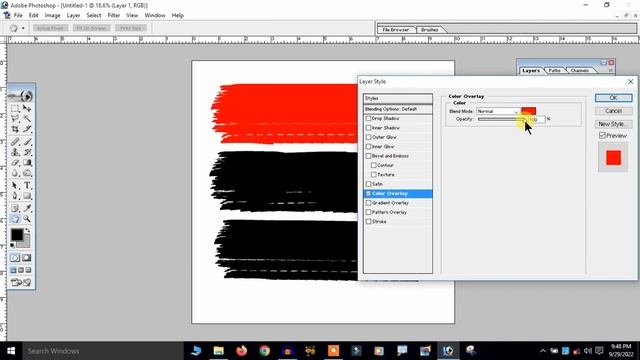Select the Blur tool

tap(15, 173)
